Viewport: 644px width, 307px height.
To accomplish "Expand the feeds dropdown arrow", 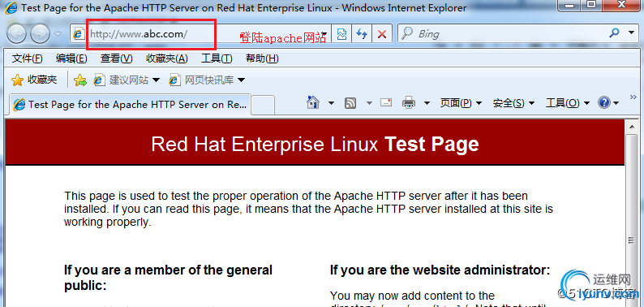I will coord(369,103).
